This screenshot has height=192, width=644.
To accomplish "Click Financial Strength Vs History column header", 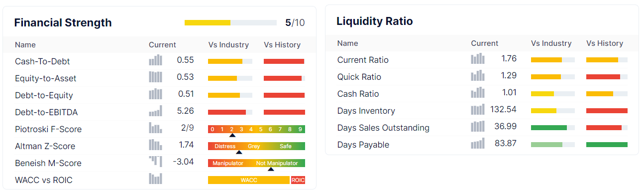I will click(x=282, y=45).
